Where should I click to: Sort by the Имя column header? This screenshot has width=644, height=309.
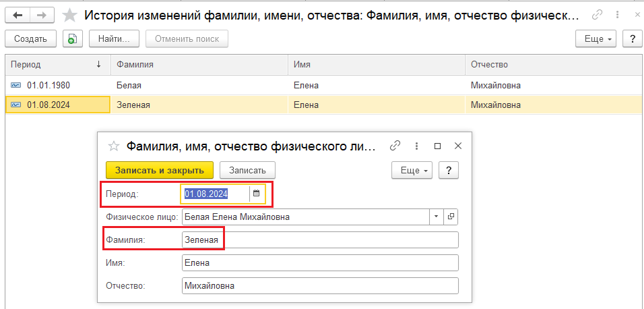point(377,64)
